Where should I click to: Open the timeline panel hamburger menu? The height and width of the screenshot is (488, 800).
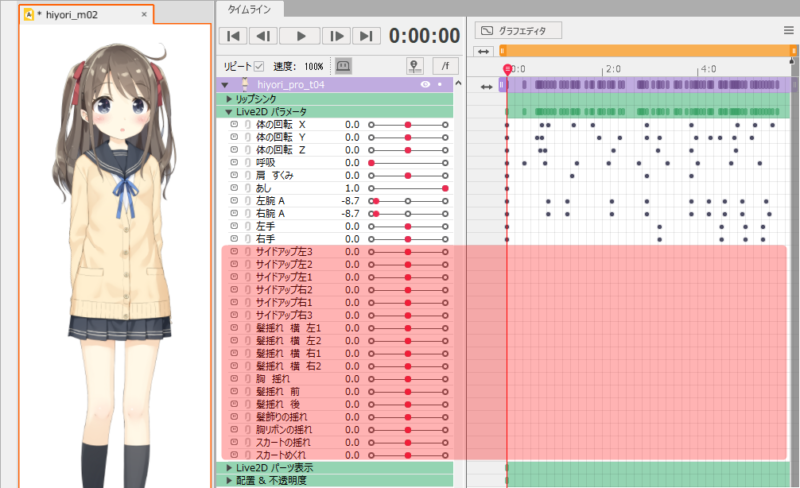click(789, 31)
